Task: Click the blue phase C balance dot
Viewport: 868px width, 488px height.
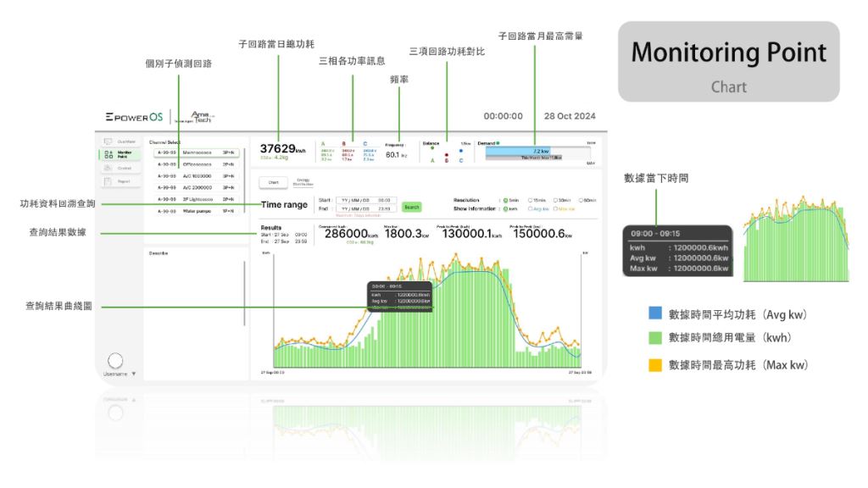Action: (x=460, y=151)
